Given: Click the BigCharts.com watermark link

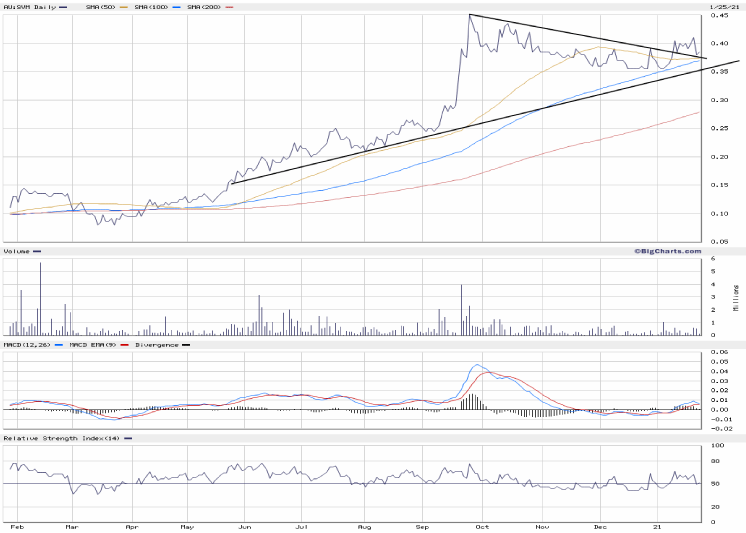Looking at the screenshot, I should click(666, 251).
